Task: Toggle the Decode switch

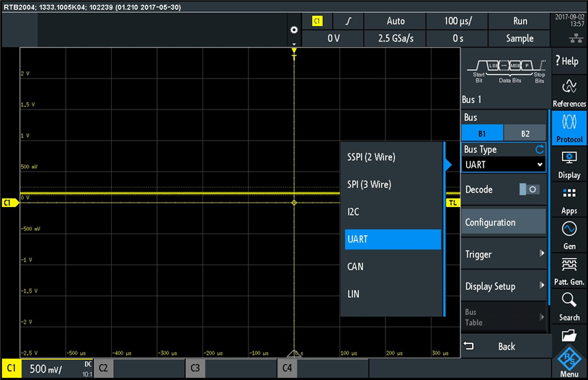Action: pos(529,190)
